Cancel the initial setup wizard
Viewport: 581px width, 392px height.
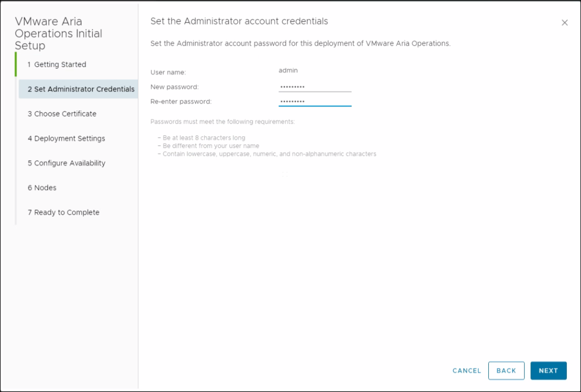pos(466,370)
